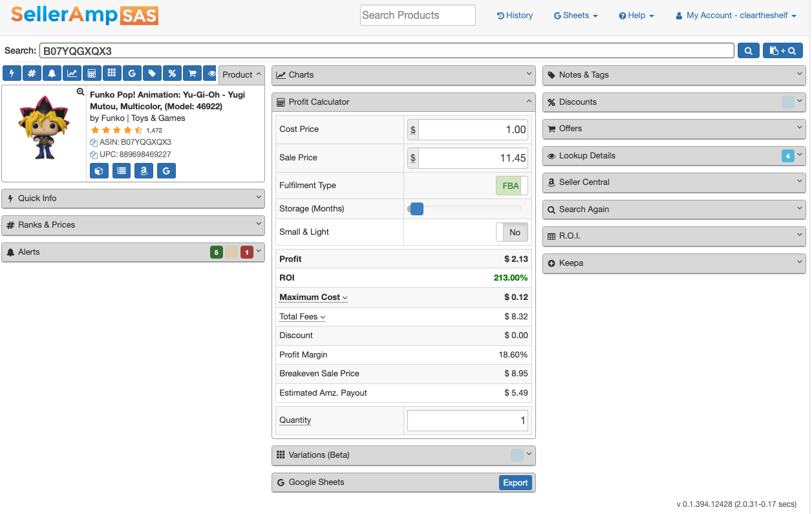Click the shopping cart Offers toolbar icon

pos(192,74)
